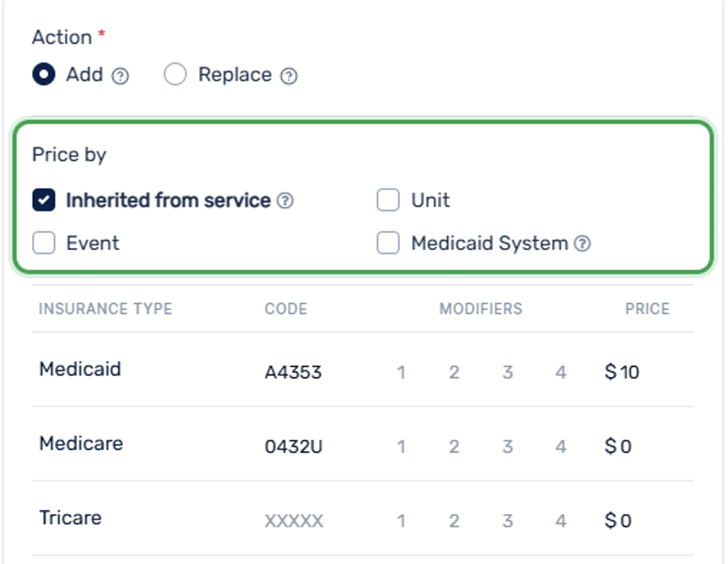Click the Medicare insurance type label
Viewport: 728px width, 564px height.
coord(81,443)
